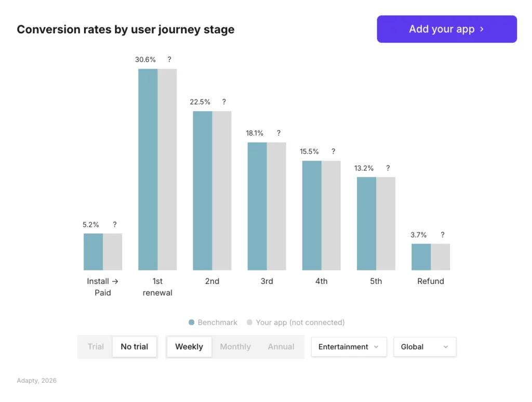Switch to the Monthly view
The height and width of the screenshot is (402, 532).
point(235,346)
